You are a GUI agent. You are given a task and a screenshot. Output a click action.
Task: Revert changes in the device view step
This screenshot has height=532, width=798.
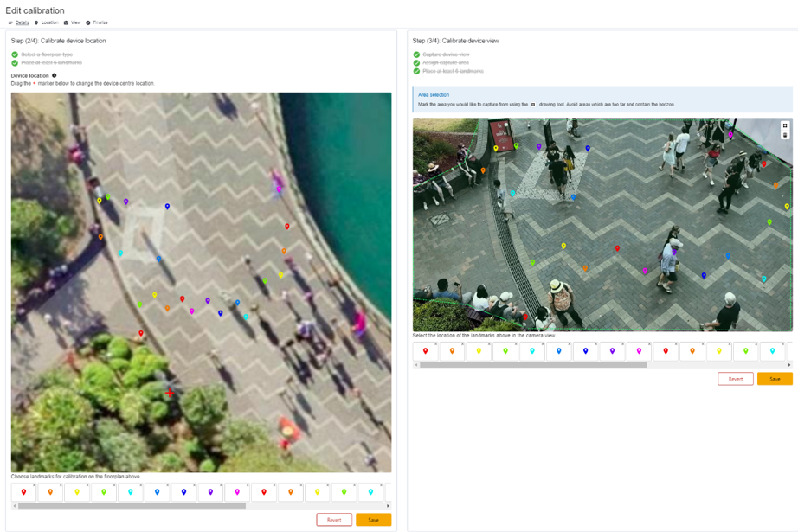pos(736,379)
